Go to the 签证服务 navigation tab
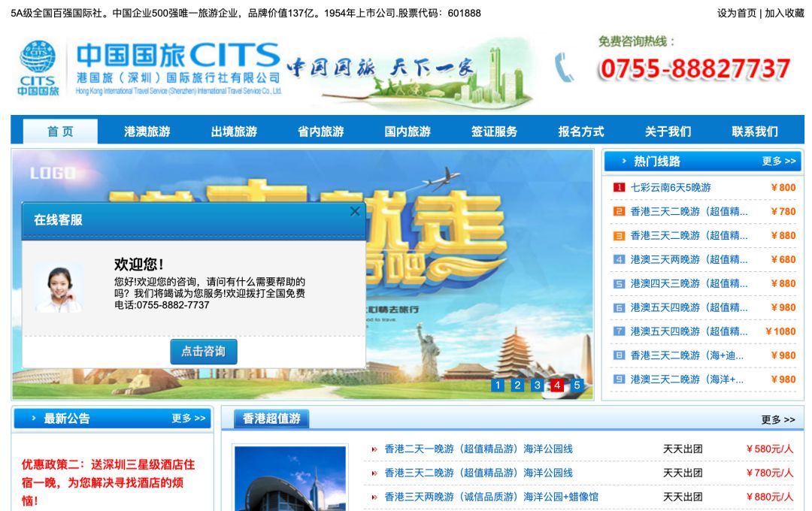 494,132
